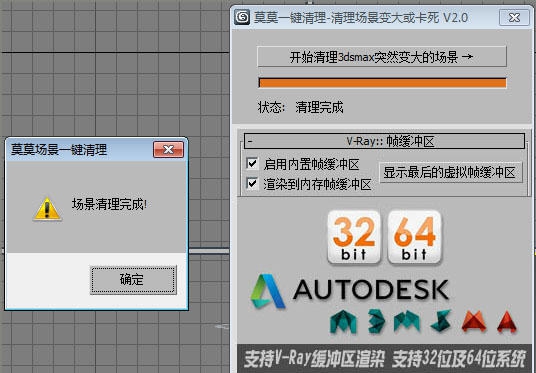Click the 64 bit icon
This screenshot has height=373, width=536.
point(414,237)
